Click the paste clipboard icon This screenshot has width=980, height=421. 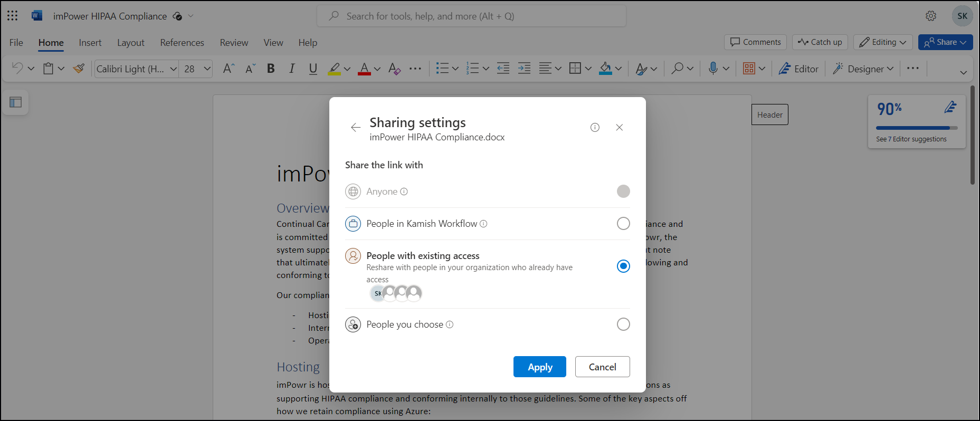point(49,69)
